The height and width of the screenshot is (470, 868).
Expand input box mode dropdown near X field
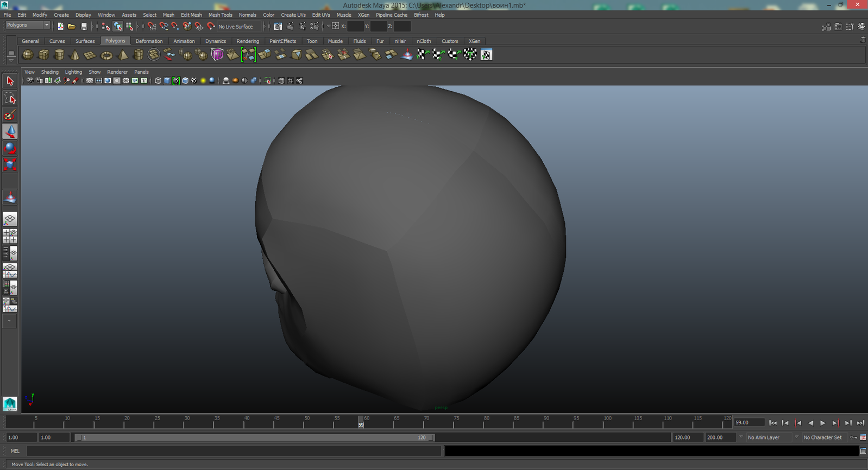click(x=329, y=26)
